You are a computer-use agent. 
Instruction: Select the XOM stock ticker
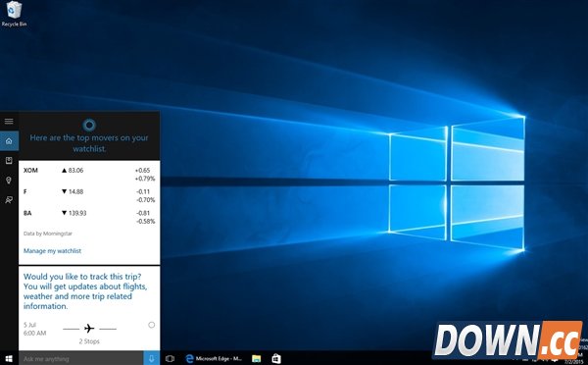click(x=30, y=171)
